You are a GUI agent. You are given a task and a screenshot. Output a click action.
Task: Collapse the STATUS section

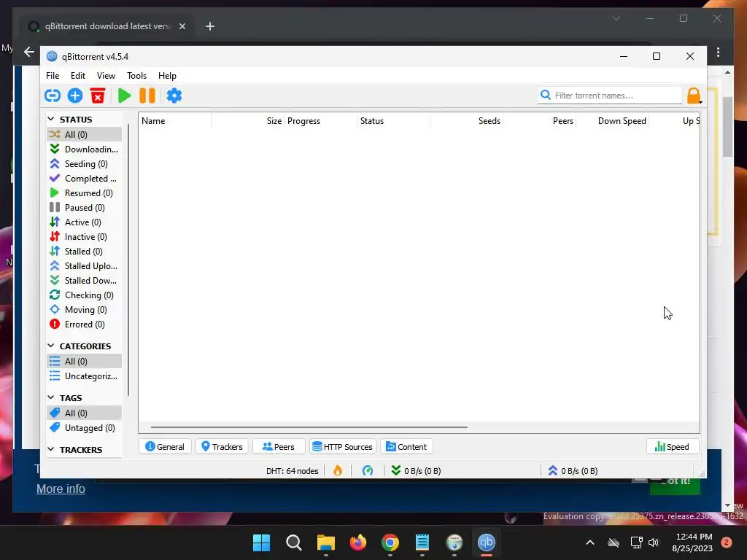51,119
